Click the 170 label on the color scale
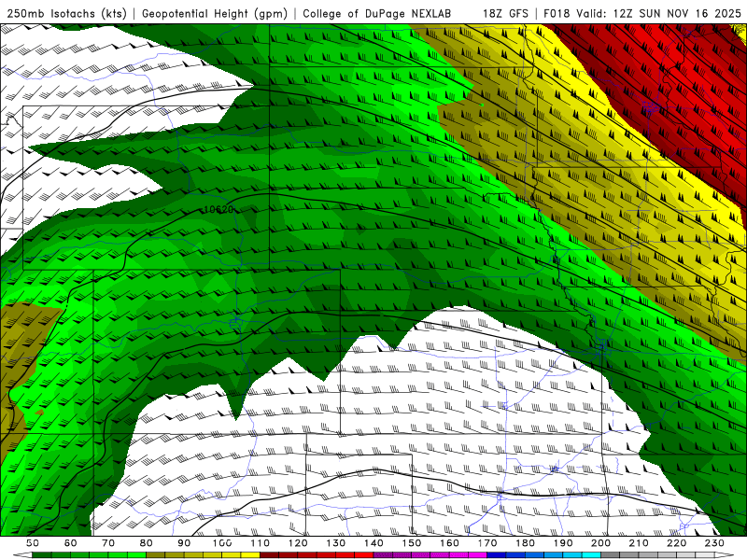 pos(487,543)
